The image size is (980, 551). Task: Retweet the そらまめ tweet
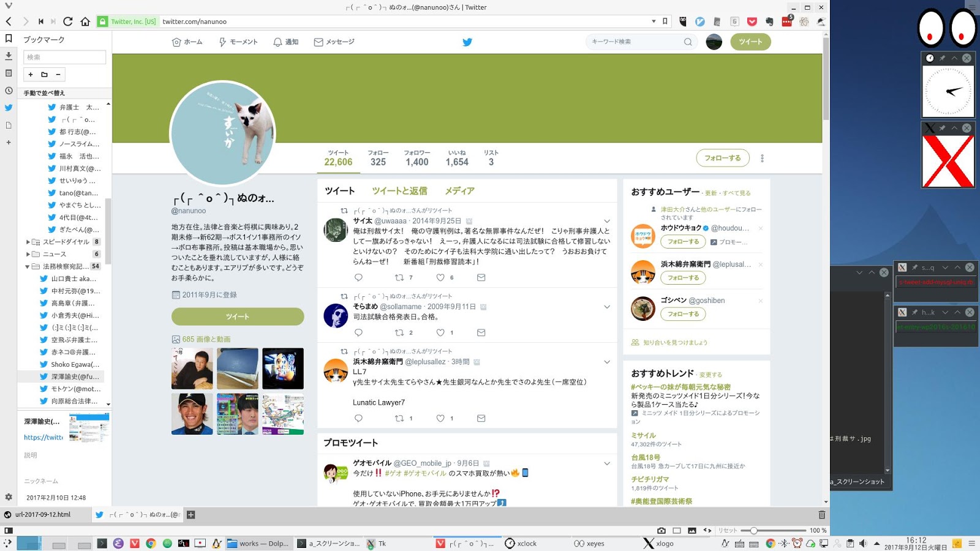tap(399, 332)
